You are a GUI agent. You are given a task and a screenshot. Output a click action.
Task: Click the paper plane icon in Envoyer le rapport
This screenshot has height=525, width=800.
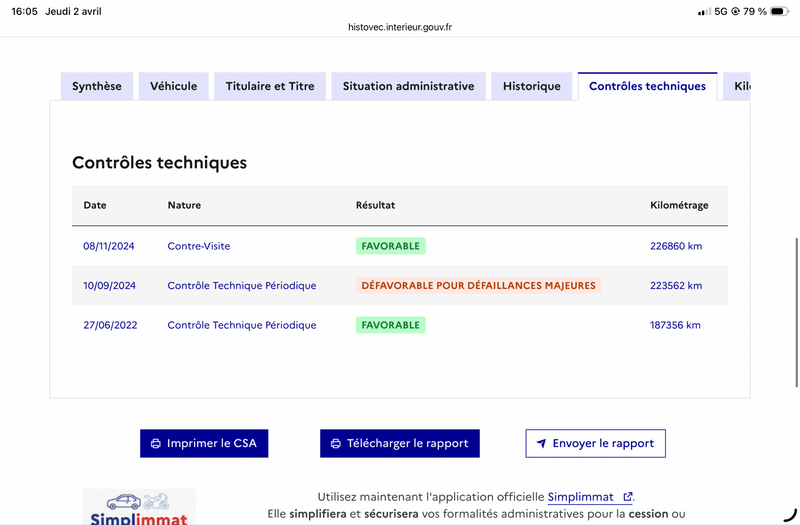(x=541, y=443)
